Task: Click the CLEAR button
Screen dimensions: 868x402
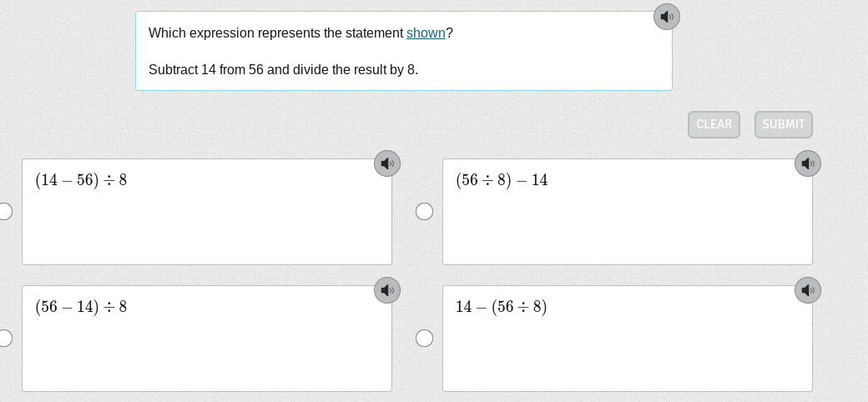Action: tap(714, 124)
